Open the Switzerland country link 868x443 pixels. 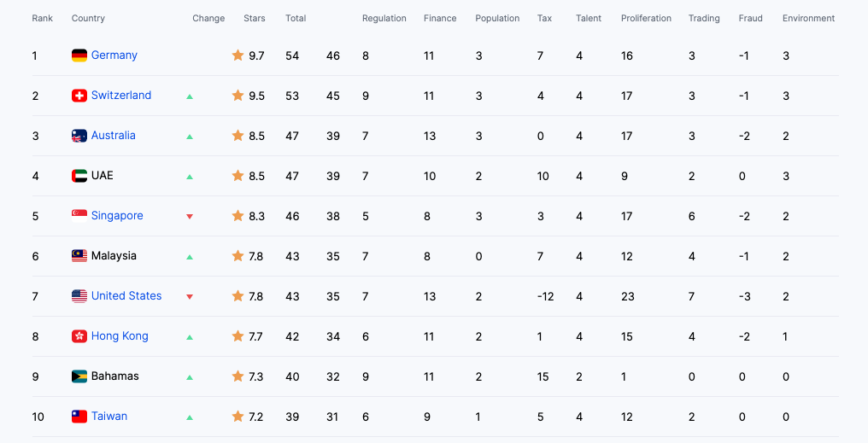tap(121, 96)
